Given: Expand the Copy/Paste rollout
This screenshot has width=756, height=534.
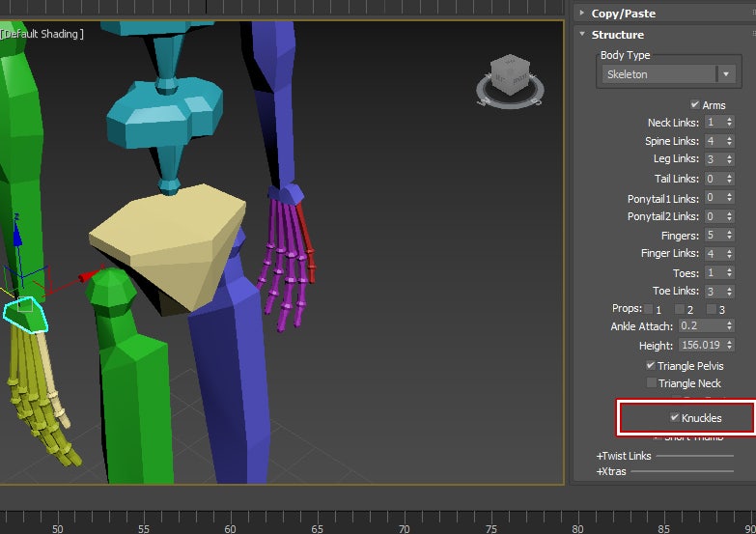Looking at the screenshot, I should pyautogui.click(x=623, y=14).
